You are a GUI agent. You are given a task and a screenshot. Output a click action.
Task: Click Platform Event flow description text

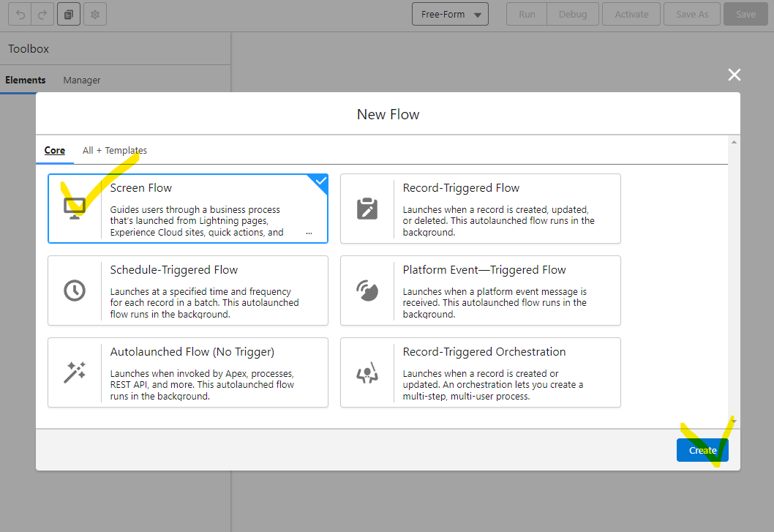pyautogui.click(x=495, y=303)
